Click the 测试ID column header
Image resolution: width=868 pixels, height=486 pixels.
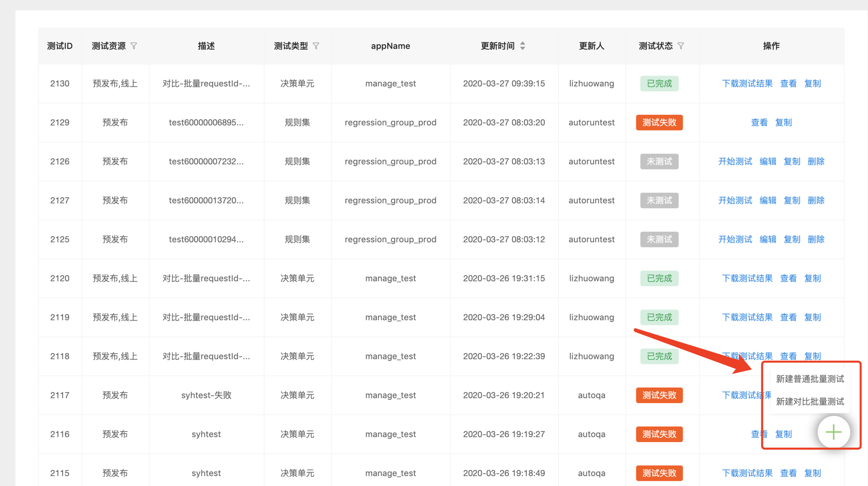click(x=60, y=46)
